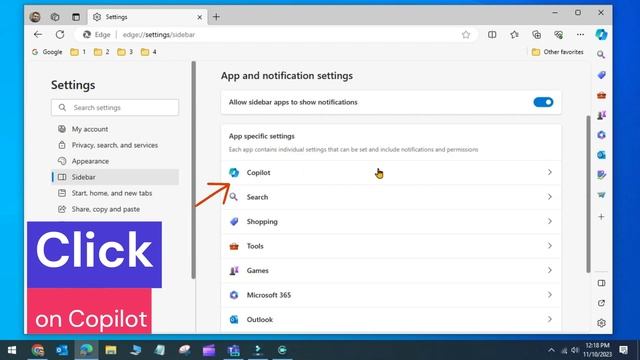Open bookmark folder 4
The height and width of the screenshot is (360, 640).
(x=149, y=52)
